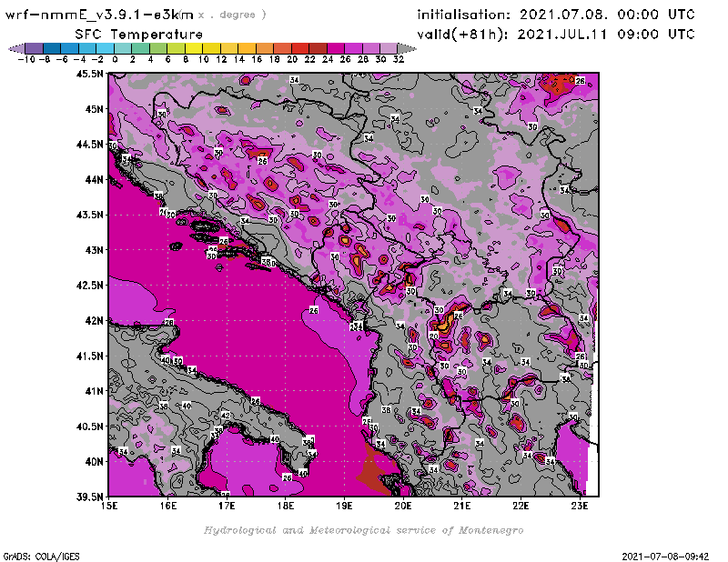Click the dark blue legend swatch between -8 and -6
Image resolution: width=728 pixels, height=562 pixels.
pyautogui.click(x=52, y=48)
